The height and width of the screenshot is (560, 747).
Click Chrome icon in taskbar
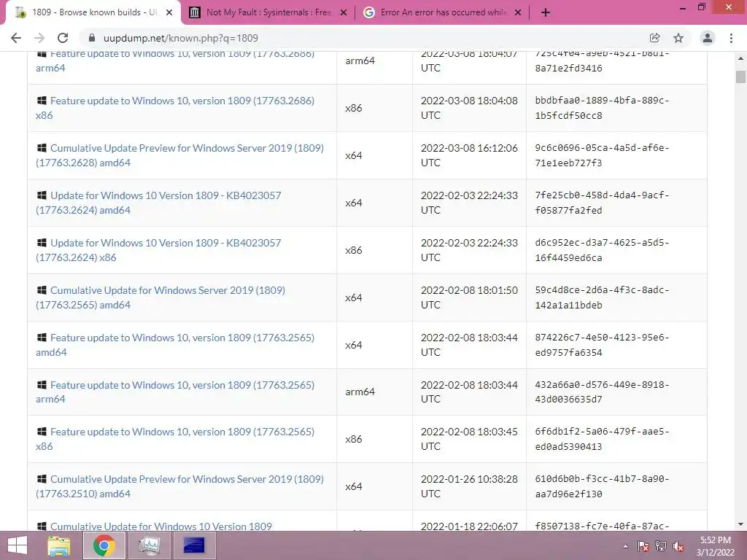tap(104, 545)
